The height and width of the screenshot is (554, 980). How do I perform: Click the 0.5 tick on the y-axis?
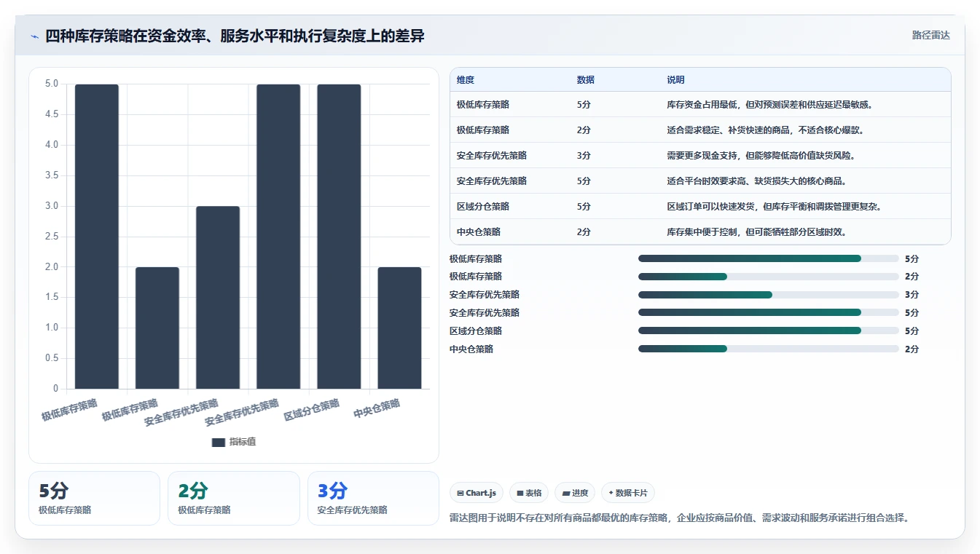pyautogui.click(x=51, y=358)
